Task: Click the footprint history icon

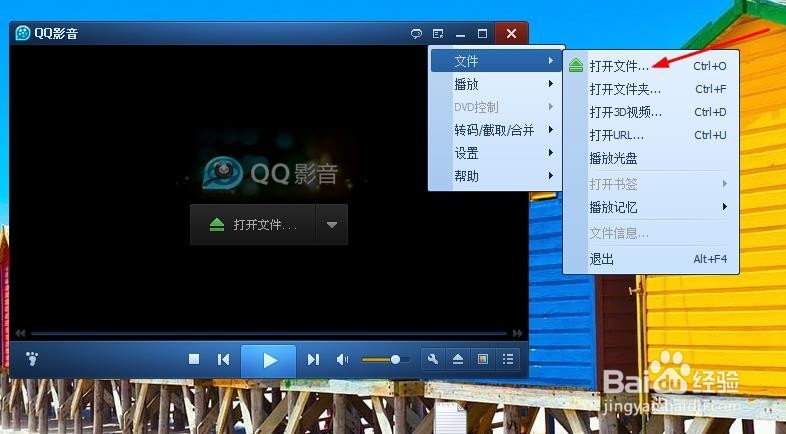Action: 32,359
